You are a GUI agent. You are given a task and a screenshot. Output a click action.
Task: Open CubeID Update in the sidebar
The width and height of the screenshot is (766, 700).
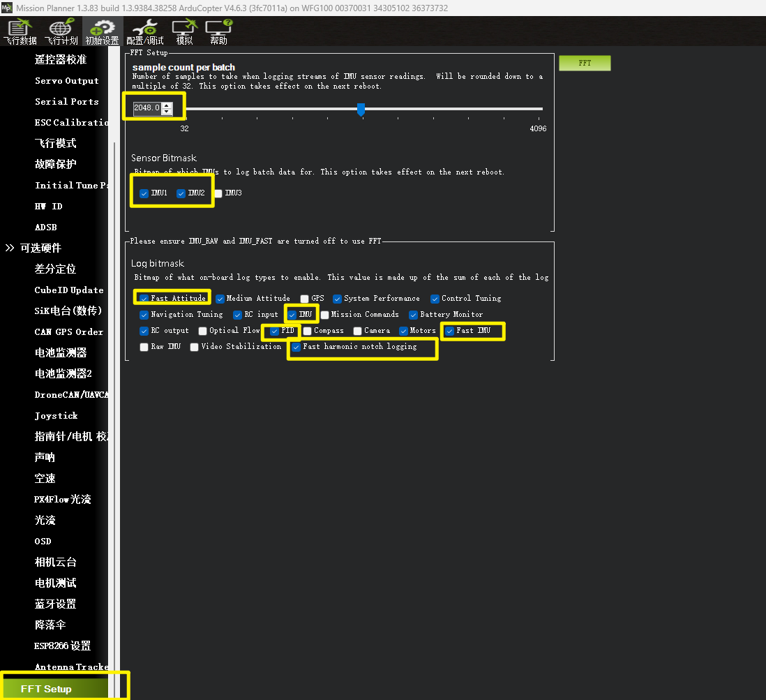pyautogui.click(x=69, y=290)
